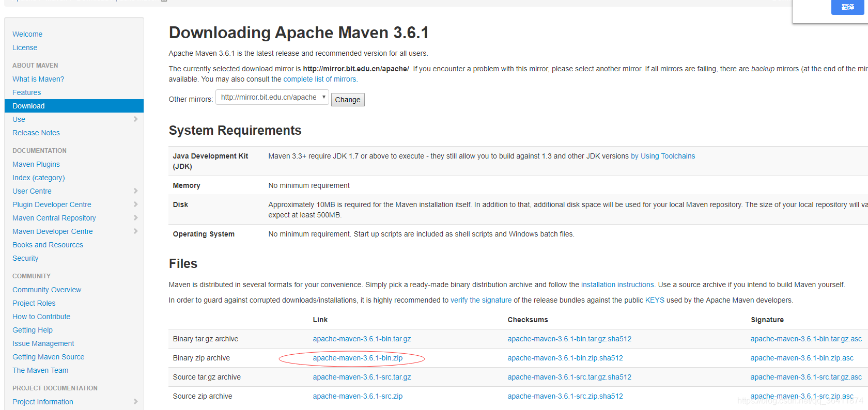Open Index (category) link
This screenshot has height=410, width=868.
pyautogui.click(x=39, y=178)
